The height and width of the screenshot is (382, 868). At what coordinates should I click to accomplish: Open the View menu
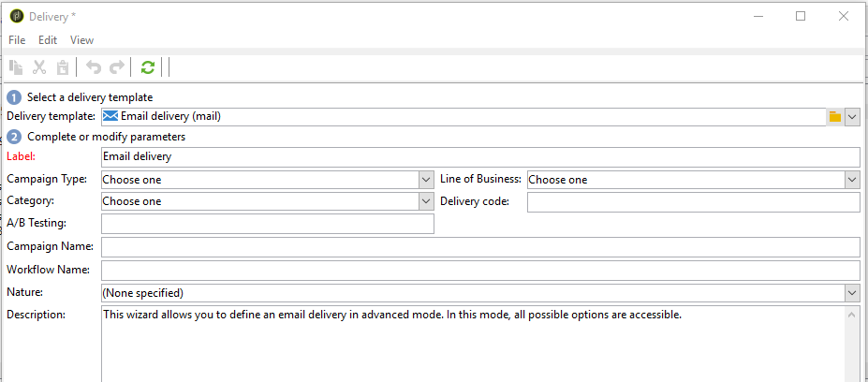[x=81, y=40]
